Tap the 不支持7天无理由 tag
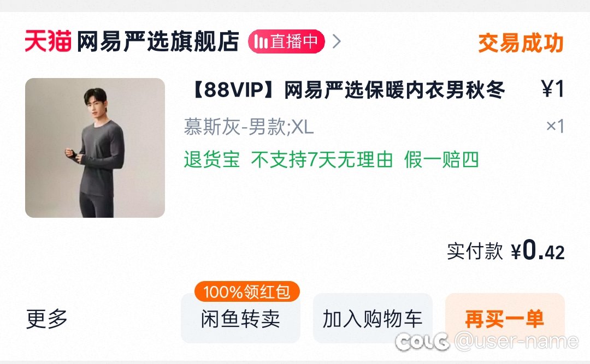 click(322, 159)
